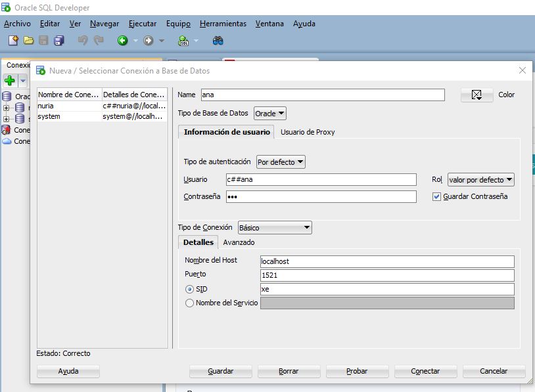This screenshot has width=535, height=392.
Task: Select Nombre del Servicio radio button
Action: click(x=189, y=303)
